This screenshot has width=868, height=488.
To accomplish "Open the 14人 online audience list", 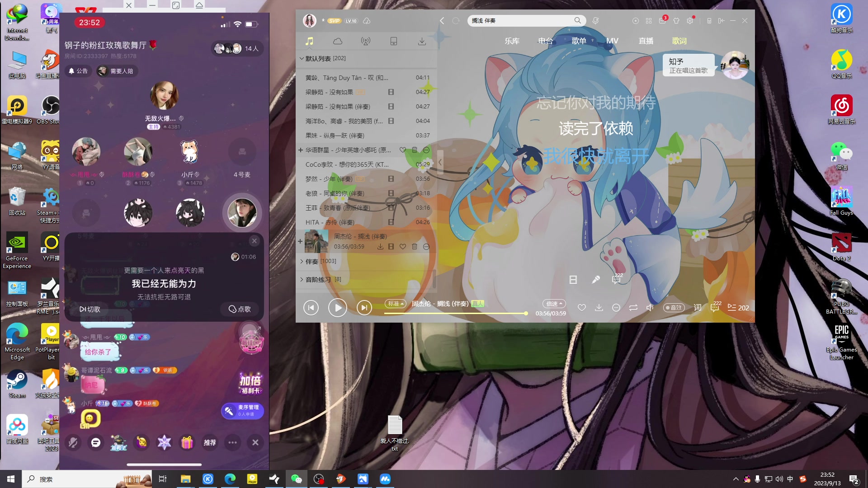I will pyautogui.click(x=236, y=48).
